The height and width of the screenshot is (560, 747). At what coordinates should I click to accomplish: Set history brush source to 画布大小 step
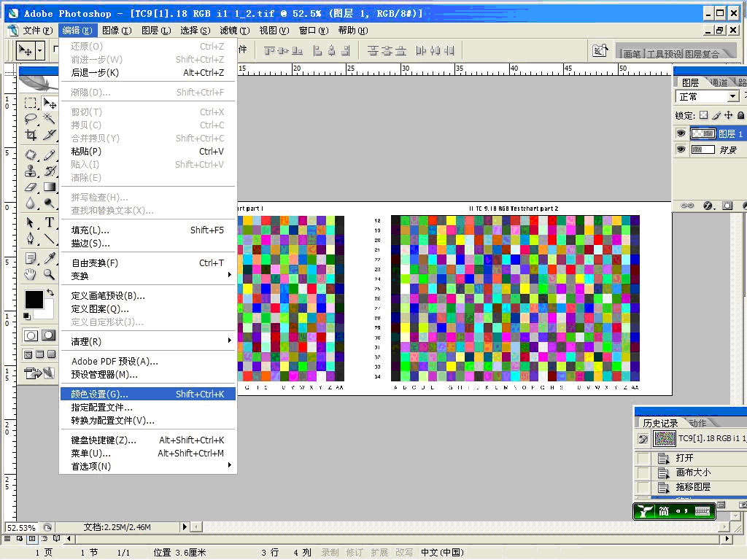643,472
